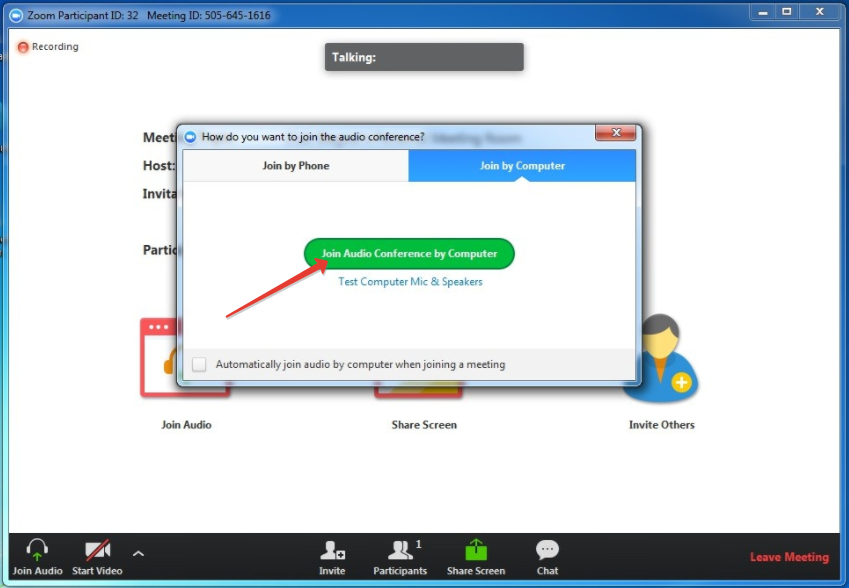The image size is (849, 588).
Task: Click the green Share Screen toolbar icon
Action: 476,550
